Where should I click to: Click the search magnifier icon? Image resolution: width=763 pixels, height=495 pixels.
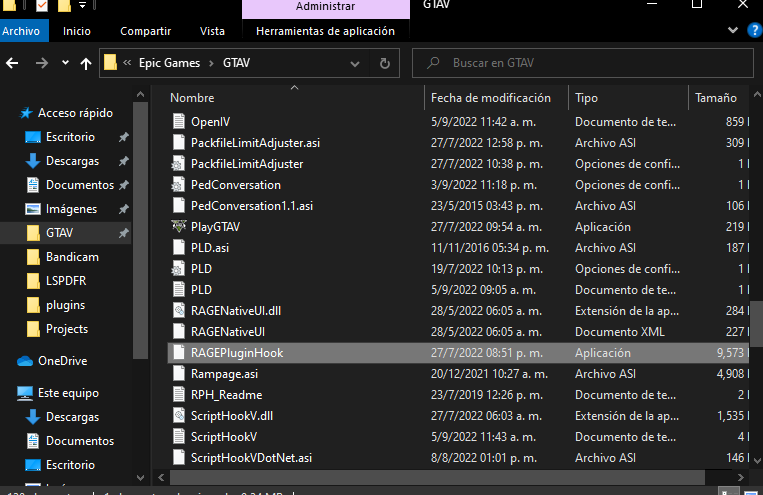coord(431,63)
